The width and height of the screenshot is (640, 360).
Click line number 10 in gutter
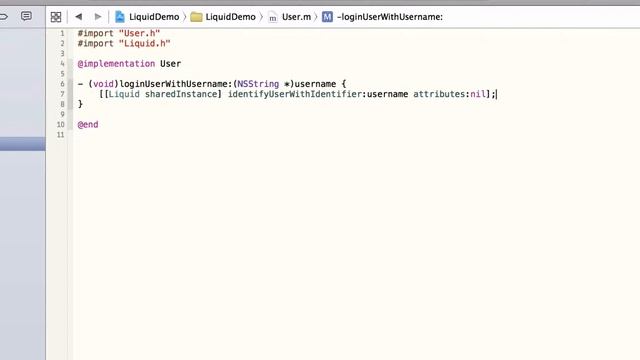pos(60,124)
